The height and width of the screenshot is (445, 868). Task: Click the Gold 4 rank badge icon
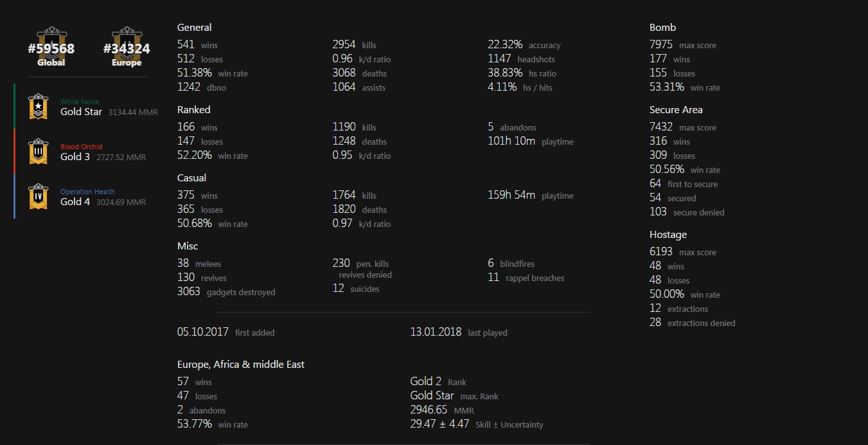pos(39,197)
